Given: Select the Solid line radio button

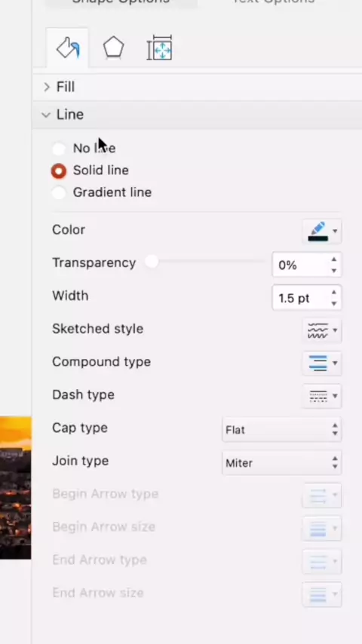Looking at the screenshot, I should click(x=59, y=171).
